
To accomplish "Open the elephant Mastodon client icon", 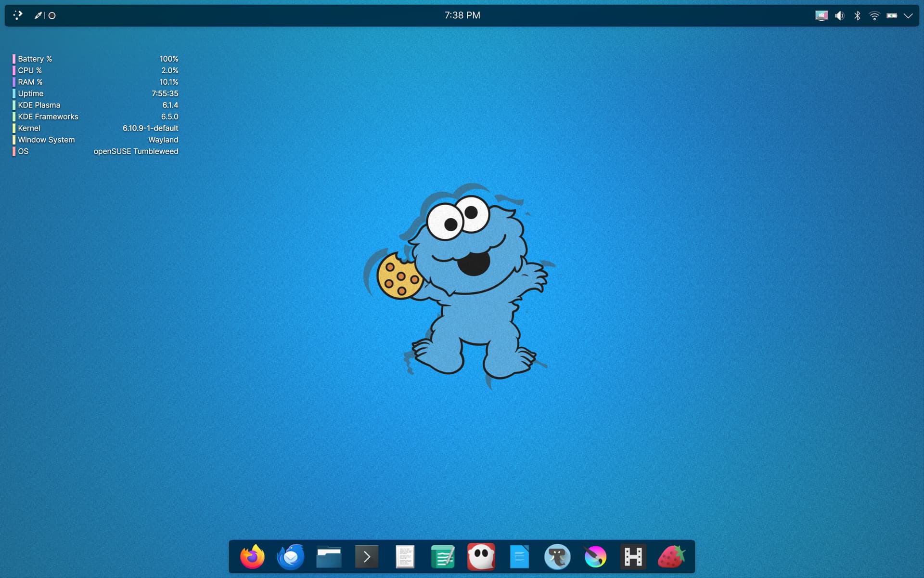I will pyautogui.click(x=557, y=557).
